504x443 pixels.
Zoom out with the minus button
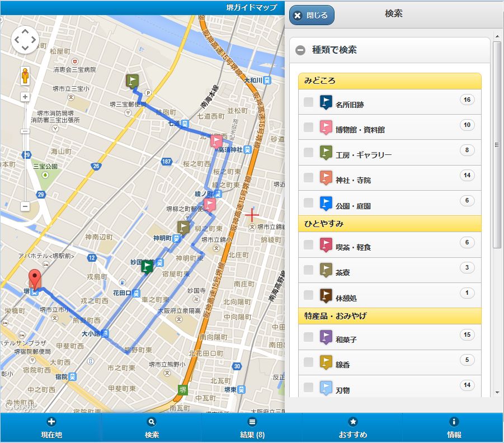(25, 206)
